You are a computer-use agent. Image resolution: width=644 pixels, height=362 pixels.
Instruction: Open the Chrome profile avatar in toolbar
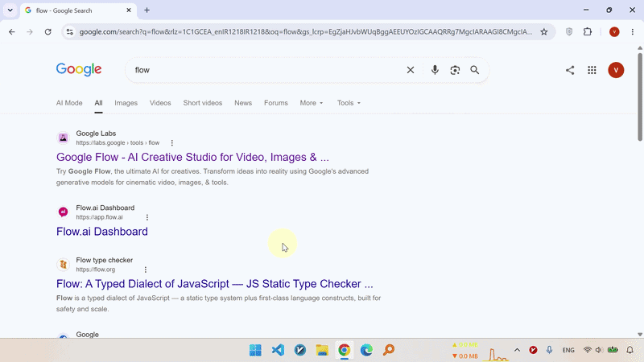(614, 31)
